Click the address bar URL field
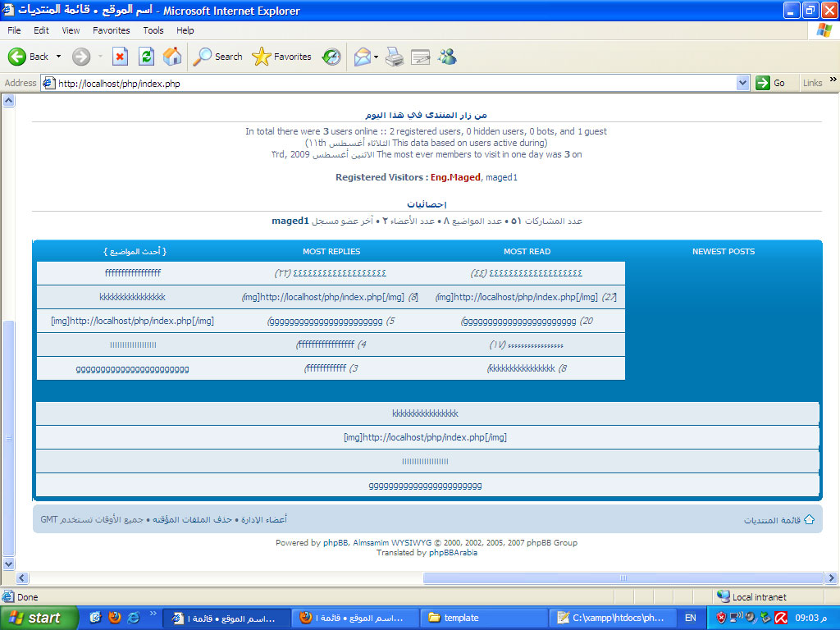This screenshot has height=630, width=840. [x=394, y=83]
